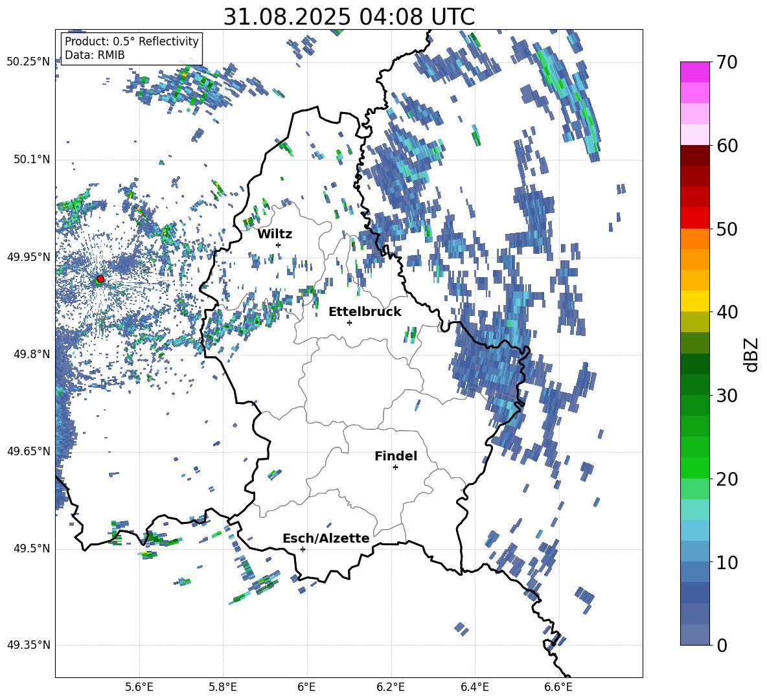Click the Product: 0.5° Reflectivity text

[x=132, y=41]
